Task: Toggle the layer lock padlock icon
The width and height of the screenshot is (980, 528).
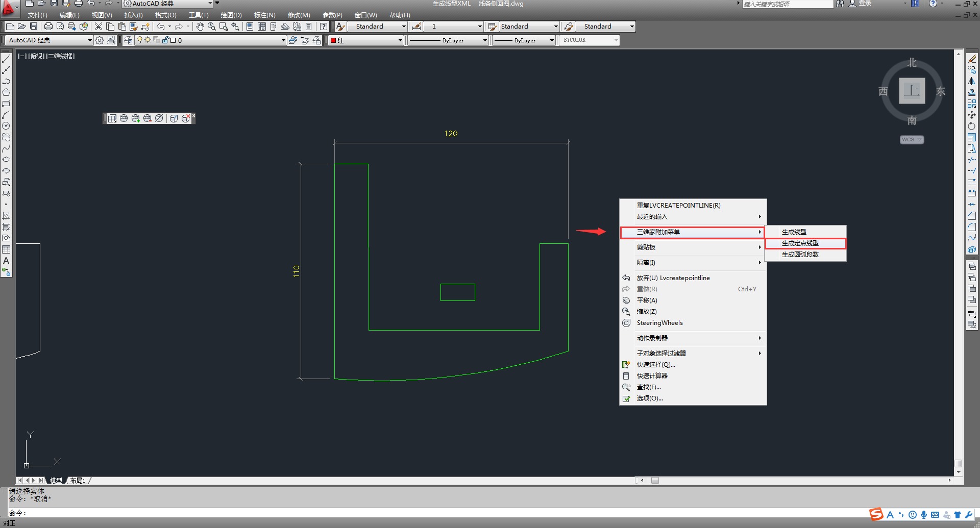Action: pos(165,40)
